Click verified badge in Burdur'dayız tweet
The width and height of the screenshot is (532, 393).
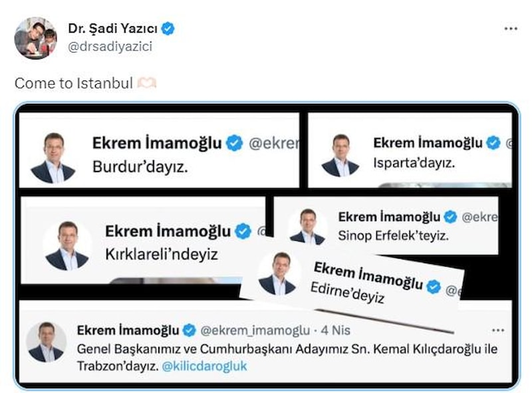[235, 143]
